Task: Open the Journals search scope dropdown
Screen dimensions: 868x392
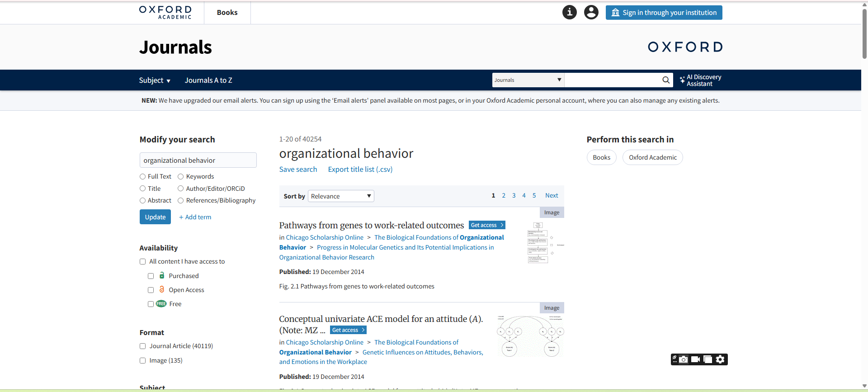Action: [528, 80]
